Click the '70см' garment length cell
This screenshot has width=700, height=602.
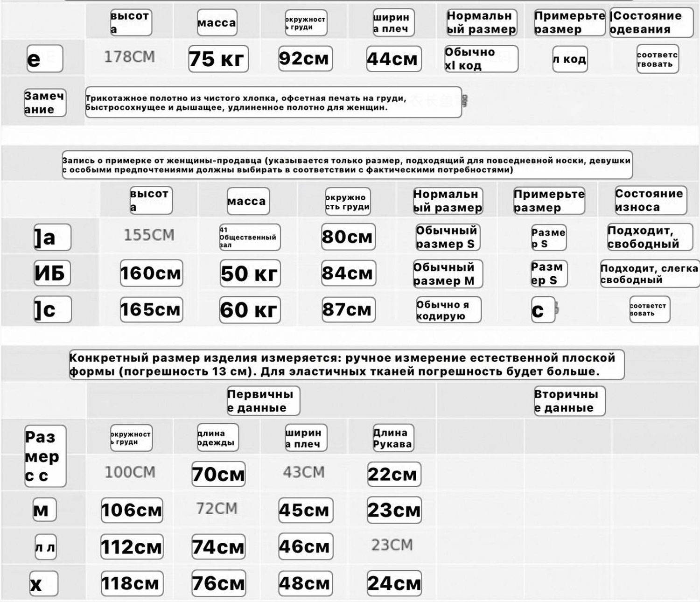tap(218, 474)
